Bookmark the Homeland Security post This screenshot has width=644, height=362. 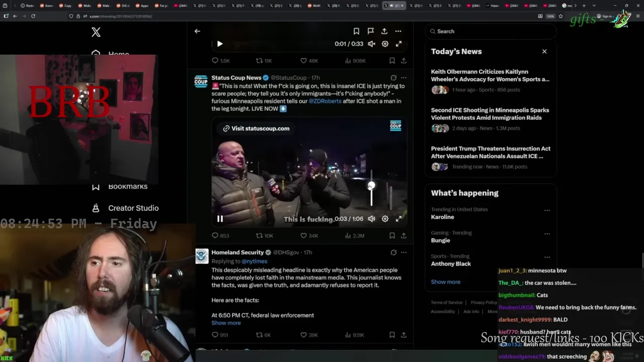(392, 335)
